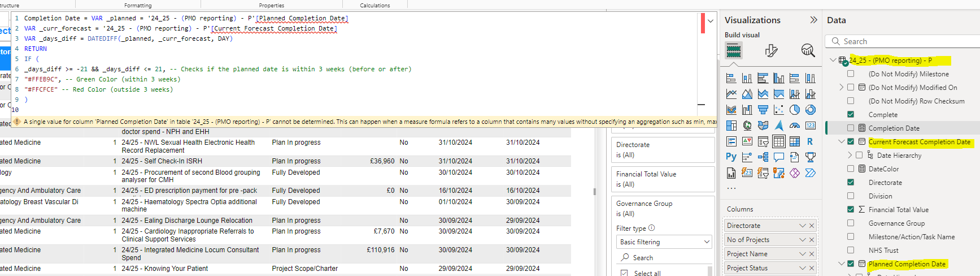Select the gauge visual
Image resolution: width=980 pixels, height=276 pixels.
click(x=794, y=126)
